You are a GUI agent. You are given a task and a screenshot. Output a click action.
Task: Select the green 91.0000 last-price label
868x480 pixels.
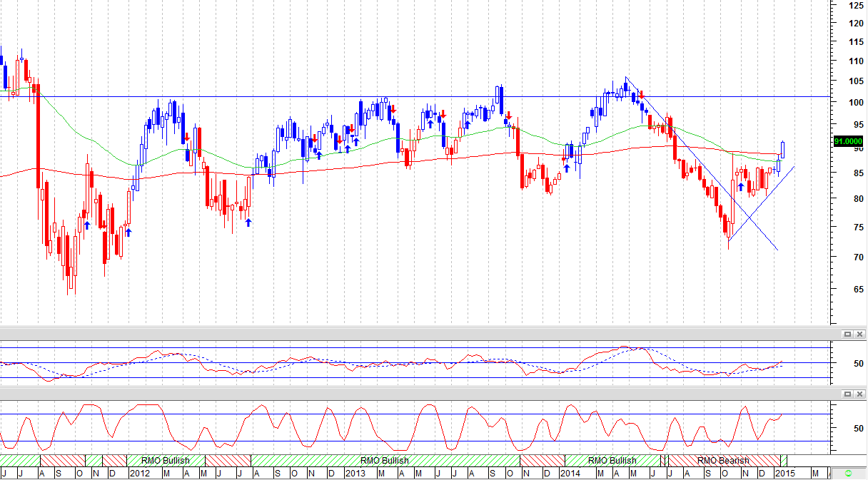point(848,142)
